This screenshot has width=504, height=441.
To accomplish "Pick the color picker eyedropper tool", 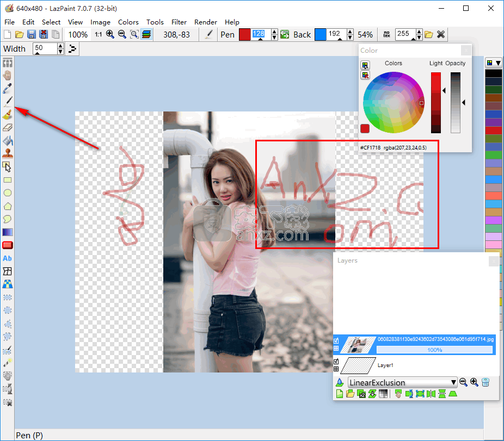I will pyautogui.click(x=8, y=88).
